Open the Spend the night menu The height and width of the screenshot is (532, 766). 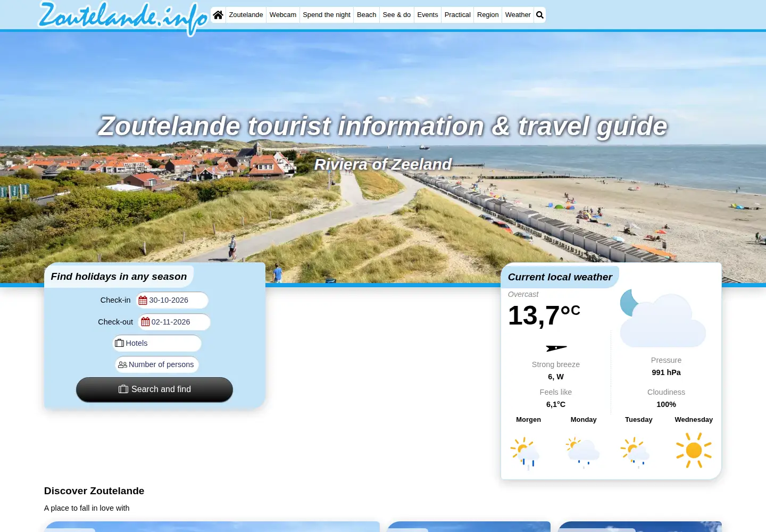[x=327, y=15]
